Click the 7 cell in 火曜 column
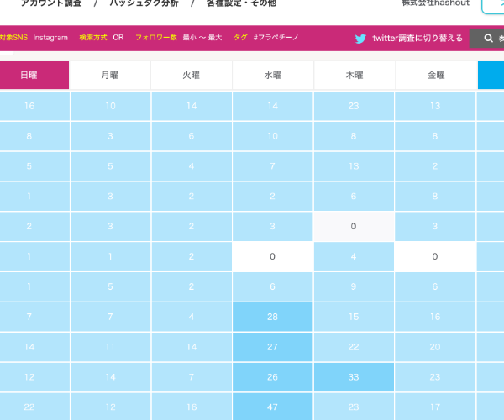Image resolution: width=504 pixels, height=420 pixels. coord(192,377)
